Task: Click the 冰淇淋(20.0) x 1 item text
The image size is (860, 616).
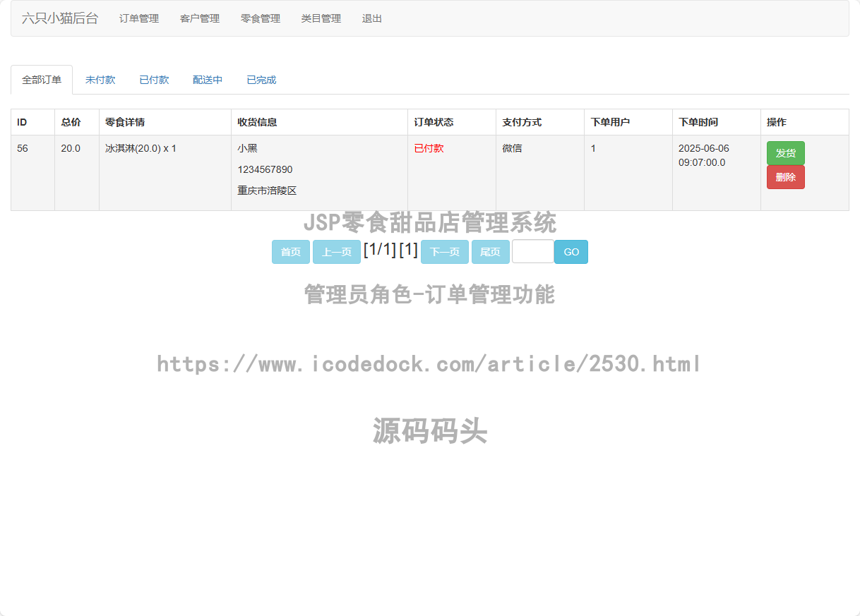Action: 141,148
